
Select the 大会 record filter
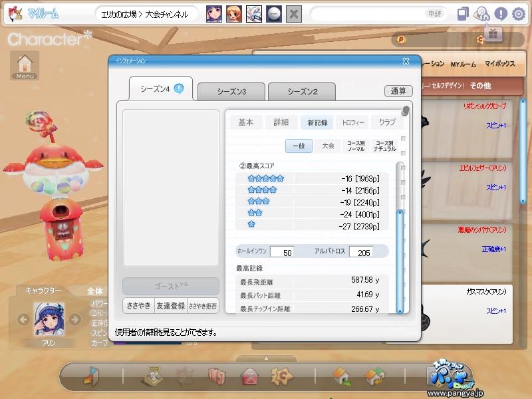click(x=328, y=146)
